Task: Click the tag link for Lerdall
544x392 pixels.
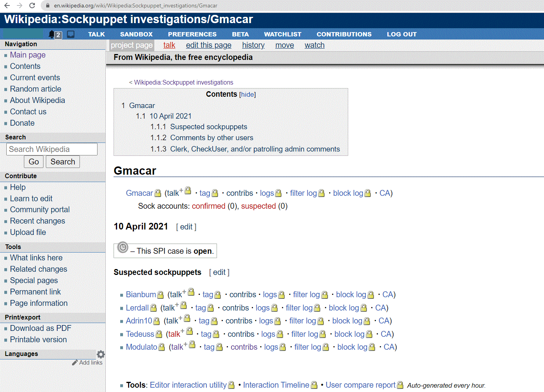Action: 201,308
